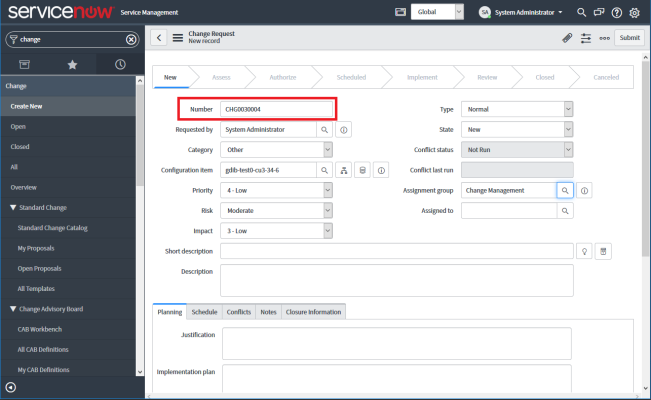This screenshot has width=651, height=400.
Task: Collapse the navigator with bottom-left arrow icon
Action: [x=11, y=388]
